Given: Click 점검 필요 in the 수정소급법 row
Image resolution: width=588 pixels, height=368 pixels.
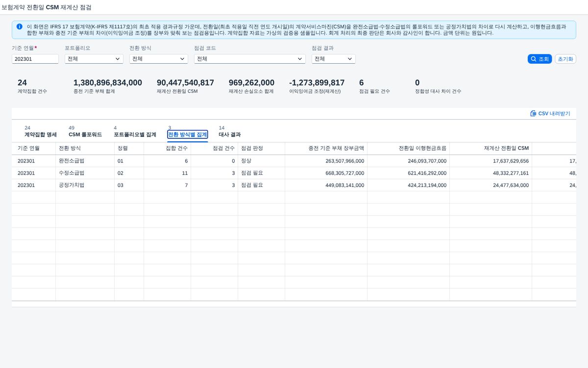Looking at the screenshot, I should [x=262, y=173].
